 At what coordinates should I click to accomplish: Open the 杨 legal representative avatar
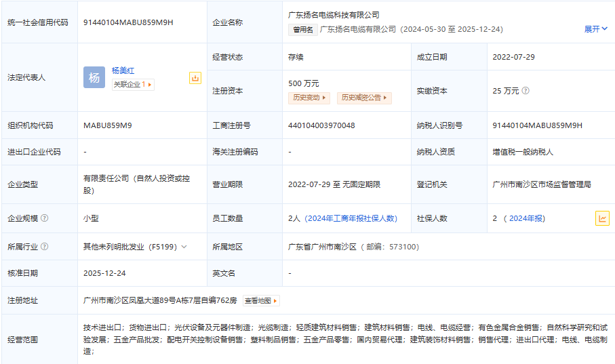[x=94, y=77]
